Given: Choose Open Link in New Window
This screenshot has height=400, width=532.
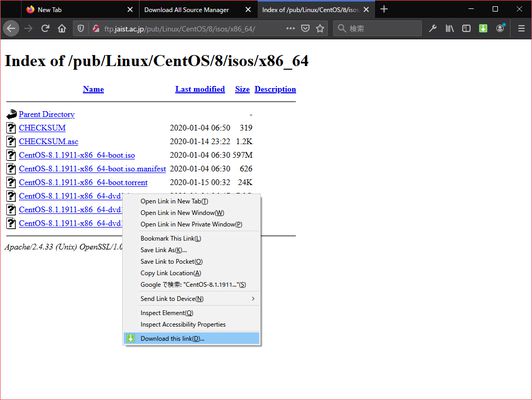Looking at the screenshot, I should (x=192, y=213).
